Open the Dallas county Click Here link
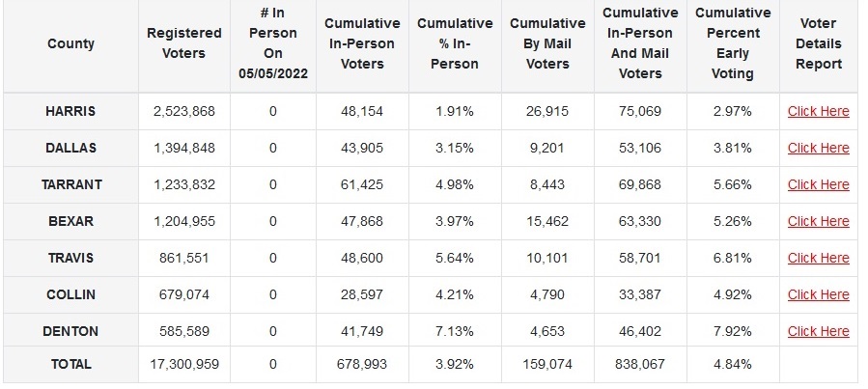 818,148
